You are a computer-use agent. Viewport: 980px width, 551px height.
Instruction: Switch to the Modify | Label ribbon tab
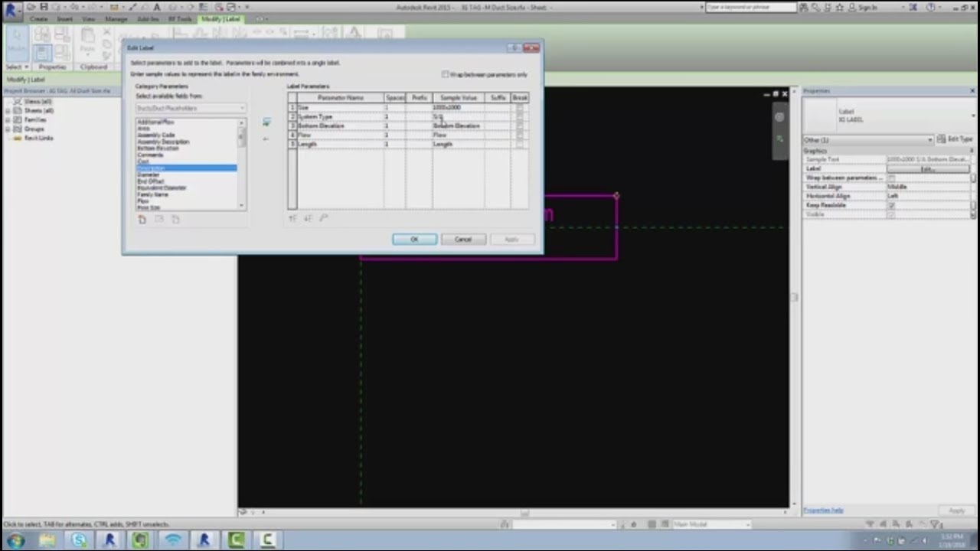pos(220,18)
